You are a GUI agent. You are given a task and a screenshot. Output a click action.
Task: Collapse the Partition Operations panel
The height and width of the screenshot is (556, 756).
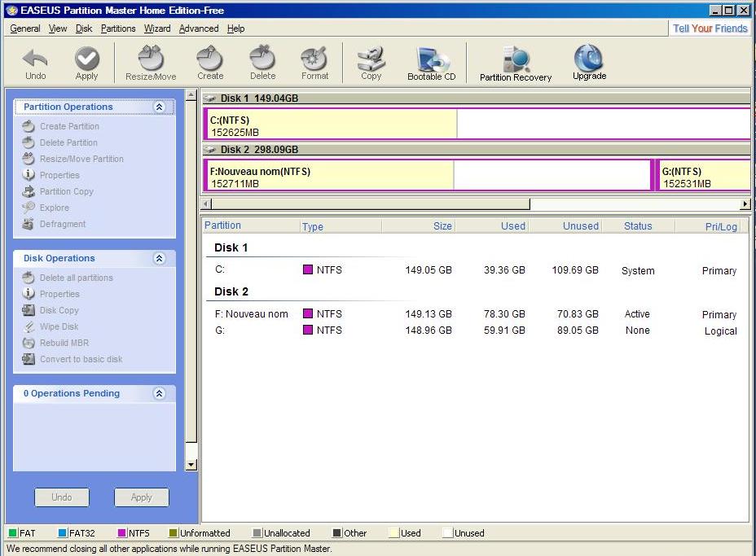pos(159,107)
